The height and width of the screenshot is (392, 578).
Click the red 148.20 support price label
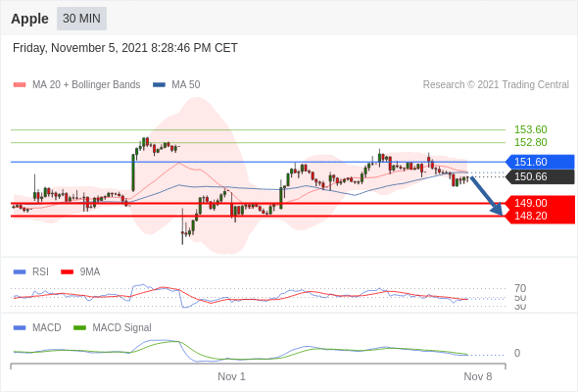(x=530, y=216)
